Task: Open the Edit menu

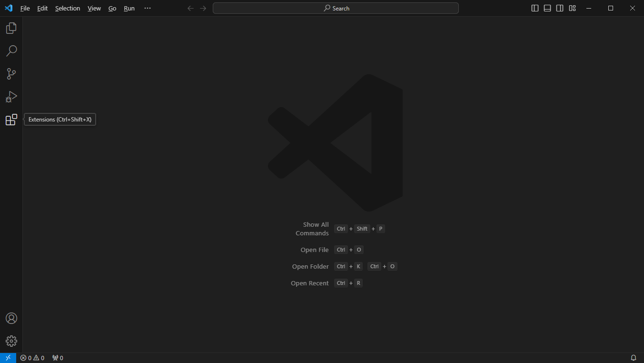Action: tap(42, 8)
